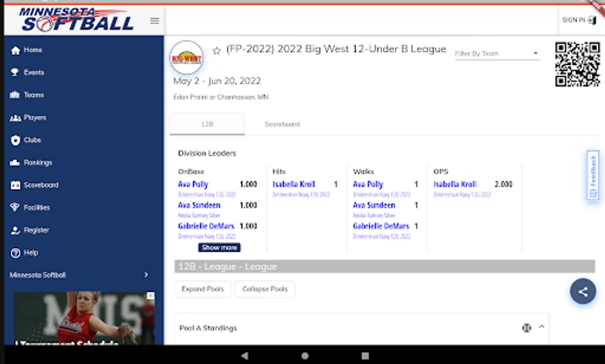Click Zimmerman Navy team under Isabella Kroll Hits
This screenshot has height=364, width=605.
pos(301,195)
